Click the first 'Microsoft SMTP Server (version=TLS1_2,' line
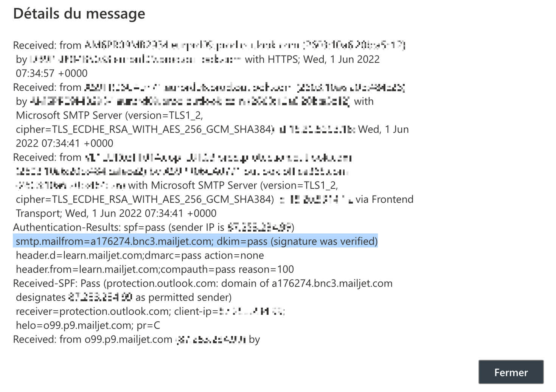 click(x=109, y=115)
